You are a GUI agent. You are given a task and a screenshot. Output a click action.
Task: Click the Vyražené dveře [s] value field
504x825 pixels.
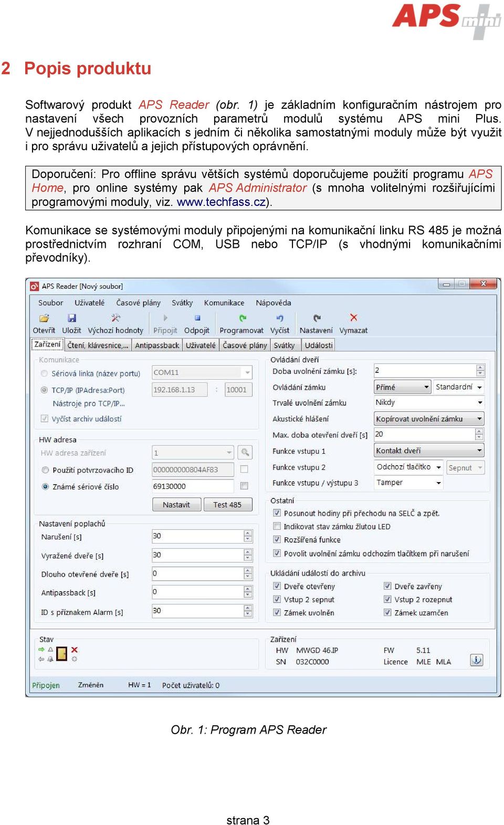(x=198, y=555)
